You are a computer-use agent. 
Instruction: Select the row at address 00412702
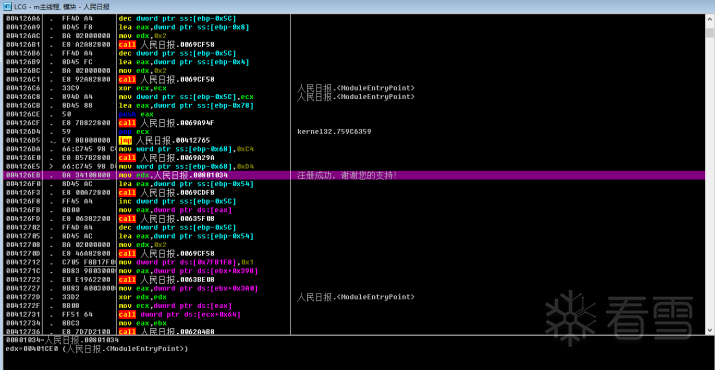point(354,227)
